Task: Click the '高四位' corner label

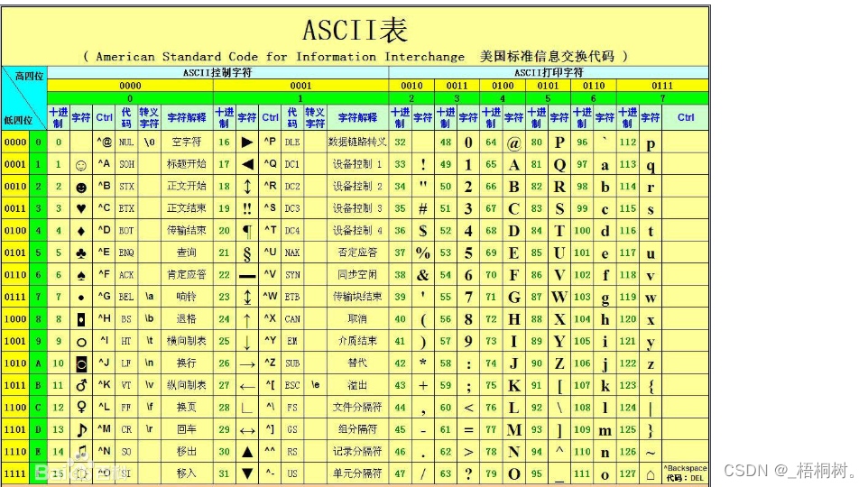Action: [x=30, y=76]
